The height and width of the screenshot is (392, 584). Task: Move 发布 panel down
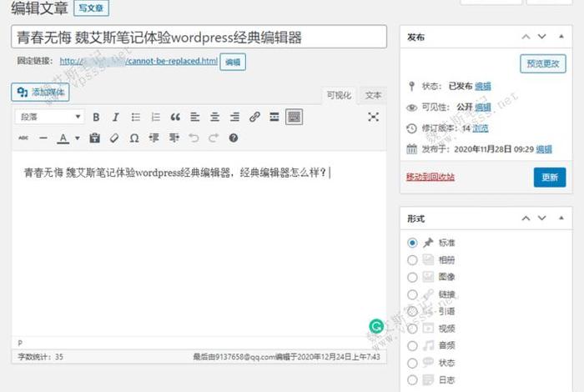pos(542,37)
